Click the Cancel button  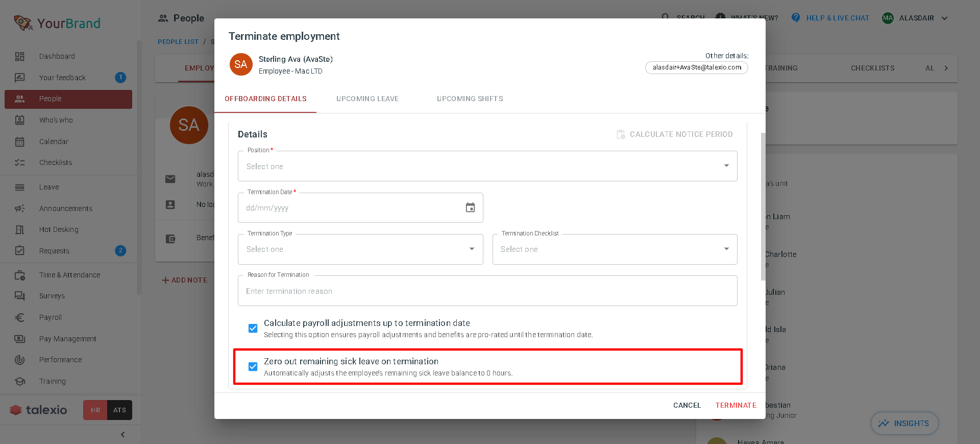pos(687,405)
